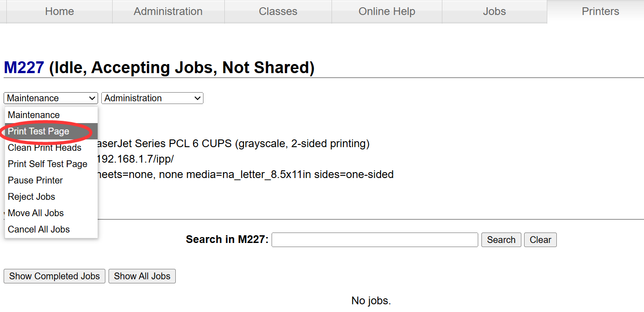This screenshot has height=312, width=644.
Task: Select Pause Printer from the dropdown list
Action: (51, 180)
